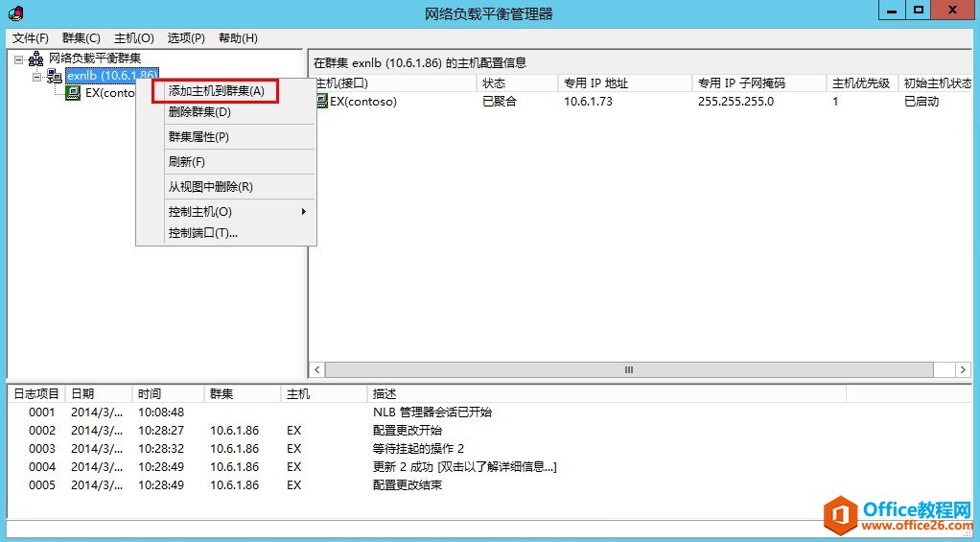Click the 在群集 exnlb 主机配置信息 heading
Viewport: 980px width, 542px height.
(420, 63)
